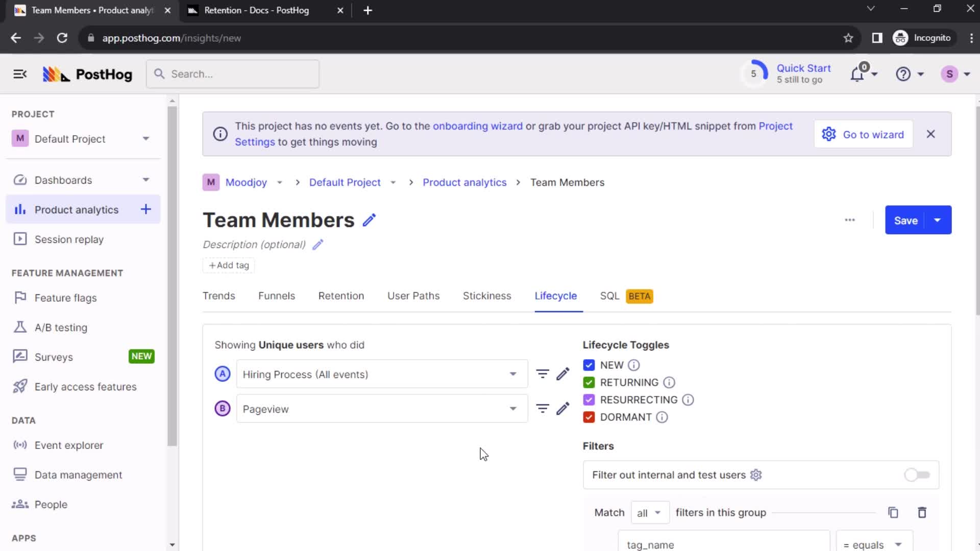Toggle the RESURRECTING lifecycle checkbox off

(589, 399)
